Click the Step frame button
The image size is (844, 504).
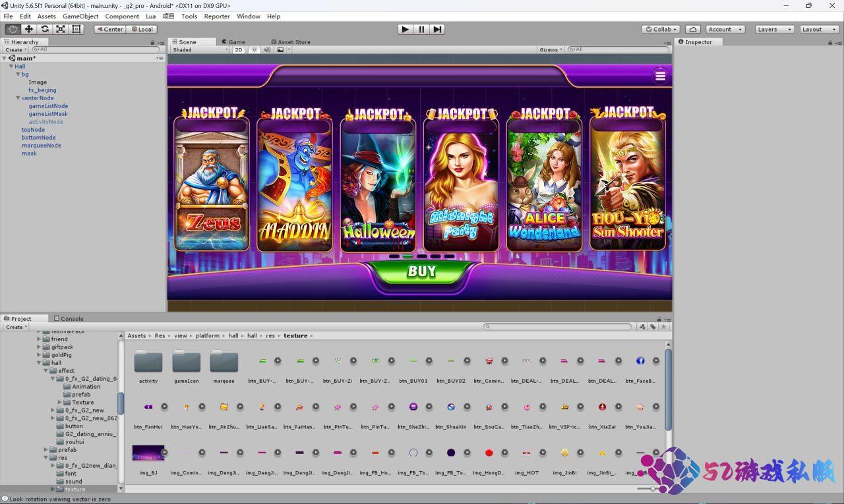click(437, 29)
